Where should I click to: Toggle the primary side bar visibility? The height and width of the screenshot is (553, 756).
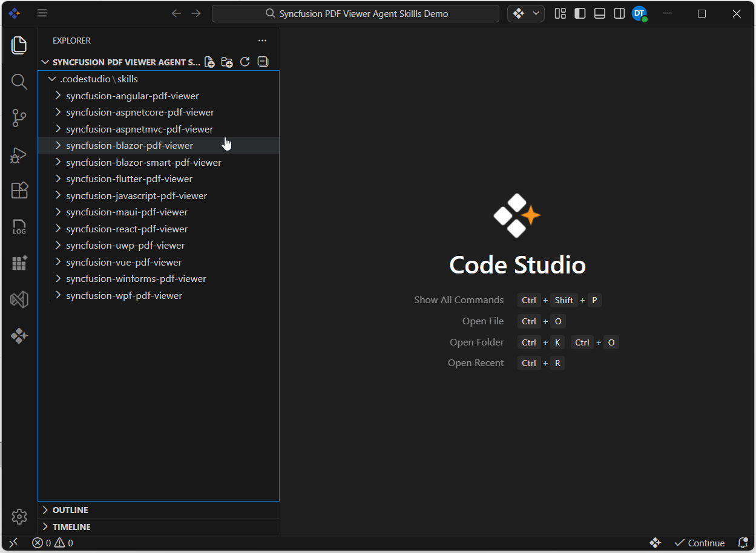tap(580, 13)
